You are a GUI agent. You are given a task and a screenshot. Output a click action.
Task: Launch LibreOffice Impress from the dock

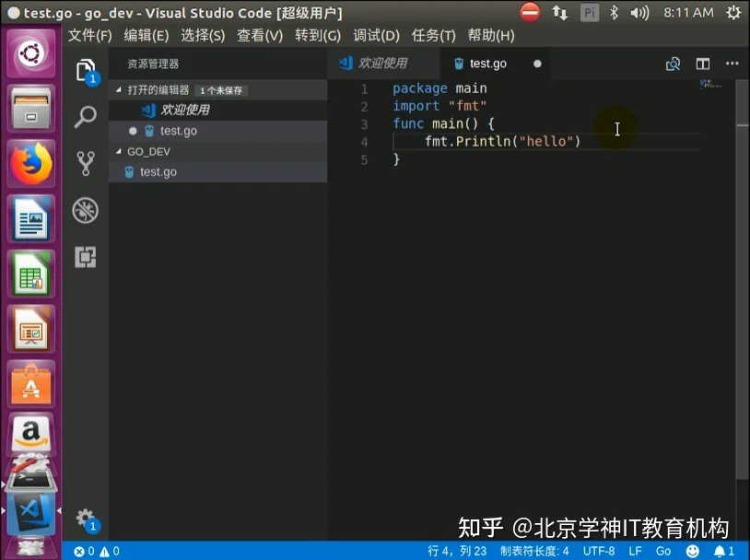[31, 330]
